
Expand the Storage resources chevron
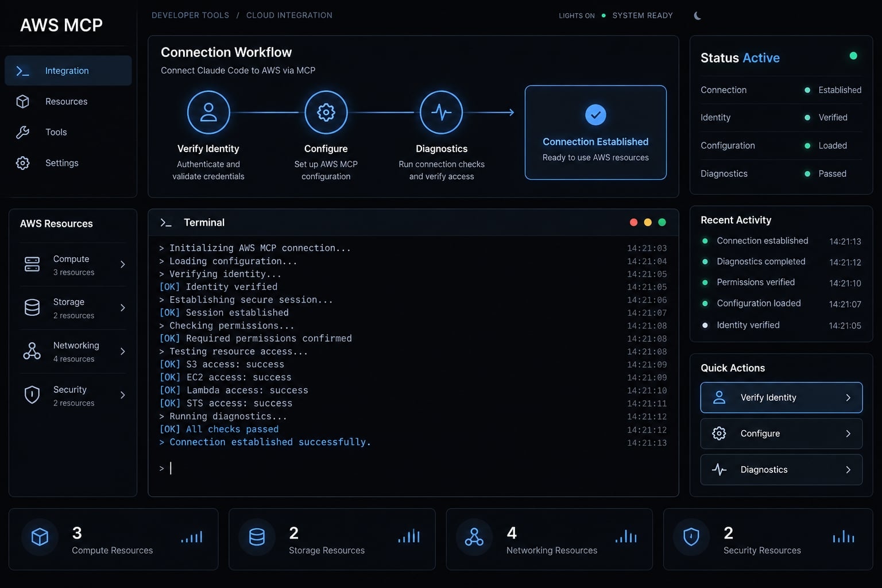point(123,308)
